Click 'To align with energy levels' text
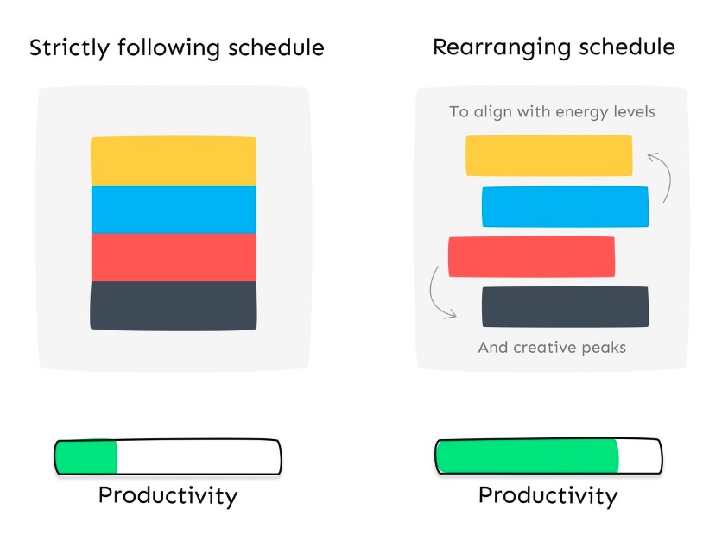The height and width of the screenshot is (560, 728). coord(552,112)
